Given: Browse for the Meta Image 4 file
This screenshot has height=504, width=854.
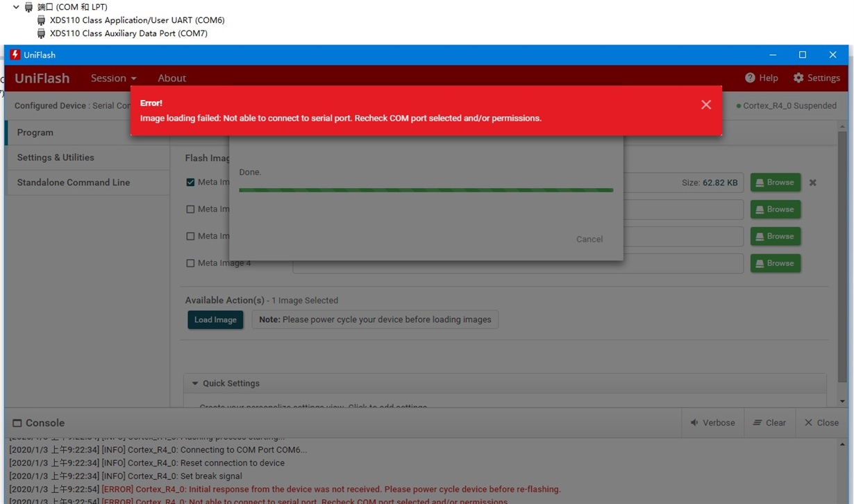Looking at the screenshot, I should 775,263.
